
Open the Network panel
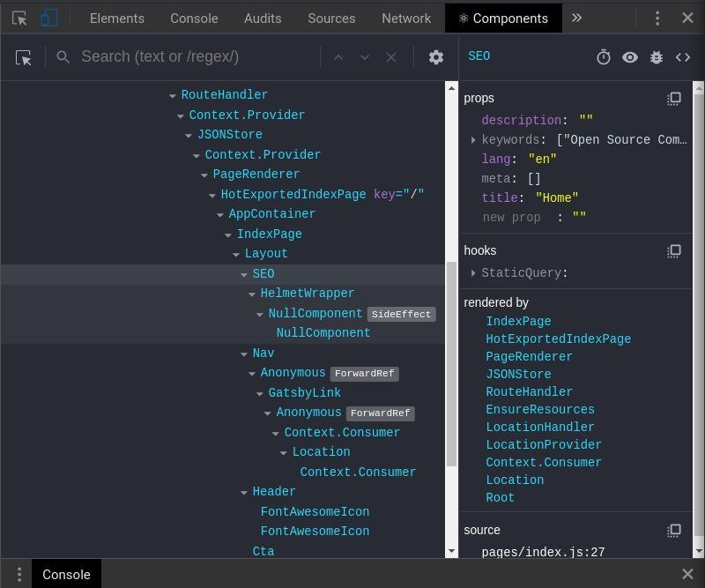(x=406, y=18)
